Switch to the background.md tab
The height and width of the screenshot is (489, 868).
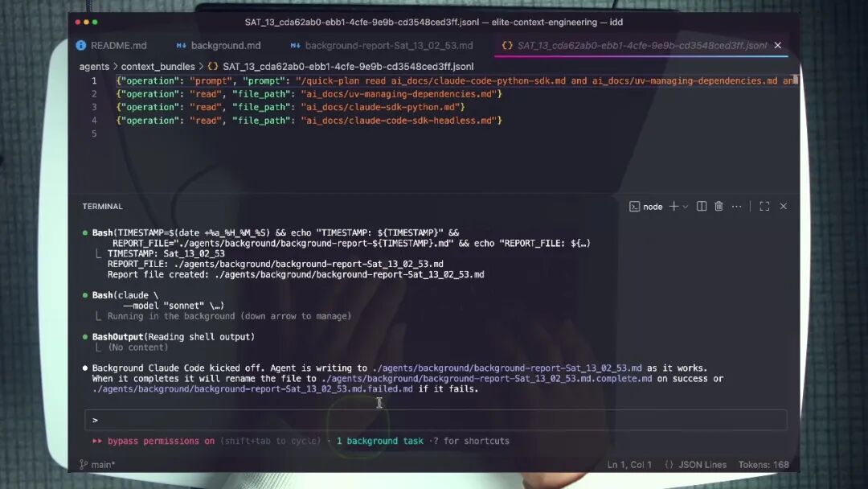pos(219,45)
